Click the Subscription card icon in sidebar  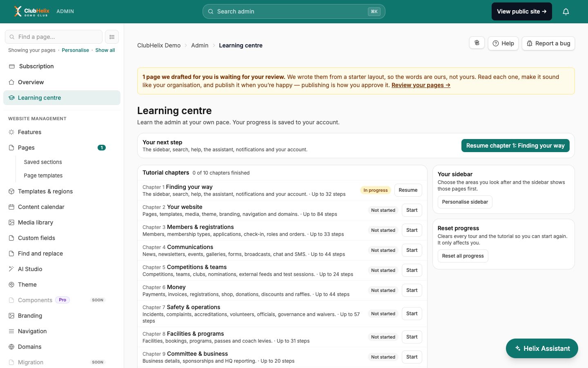[12, 66]
